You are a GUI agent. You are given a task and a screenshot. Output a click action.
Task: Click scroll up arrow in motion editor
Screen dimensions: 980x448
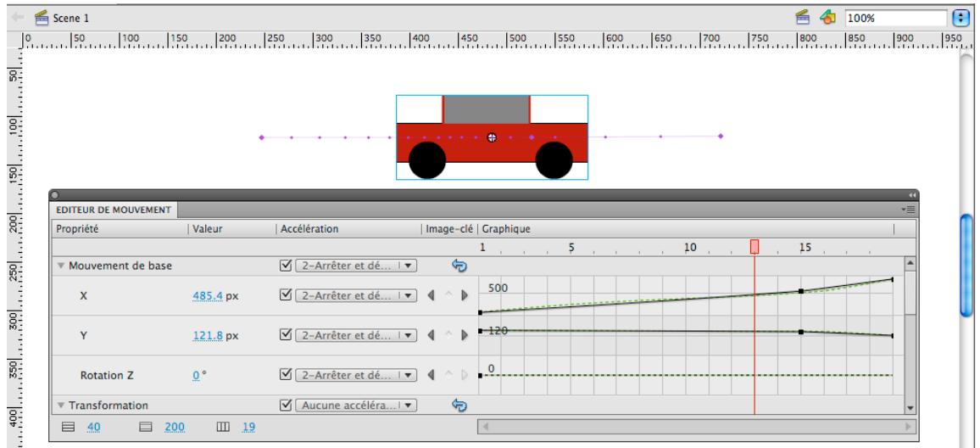[x=910, y=263]
